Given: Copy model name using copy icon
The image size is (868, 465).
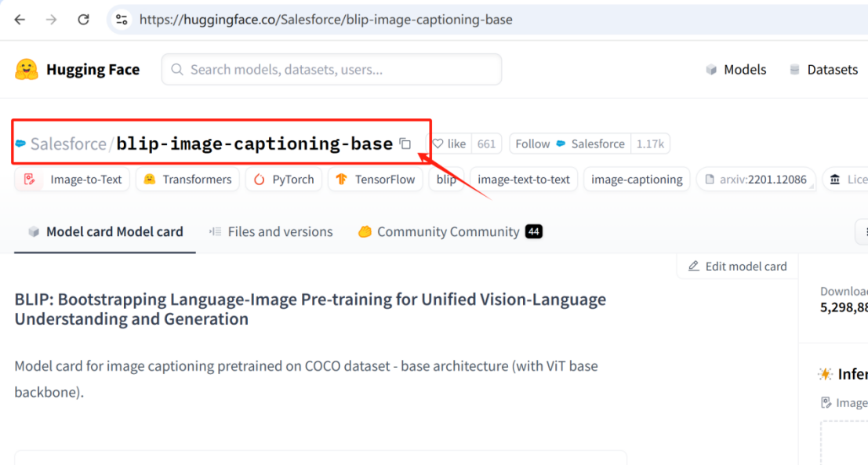Looking at the screenshot, I should coord(405,143).
